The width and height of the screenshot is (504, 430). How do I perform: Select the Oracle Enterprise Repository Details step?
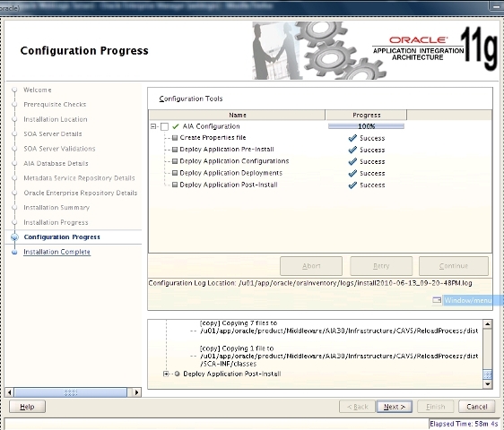tap(81, 193)
